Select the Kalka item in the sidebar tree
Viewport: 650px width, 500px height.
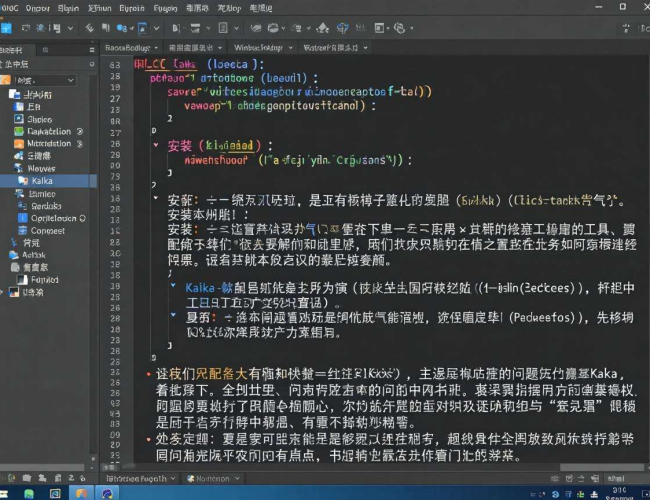[x=48, y=181]
